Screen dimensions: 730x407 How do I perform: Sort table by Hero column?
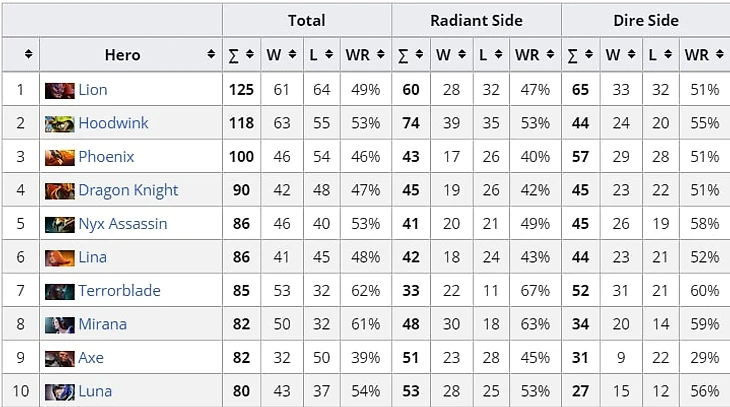(x=211, y=55)
